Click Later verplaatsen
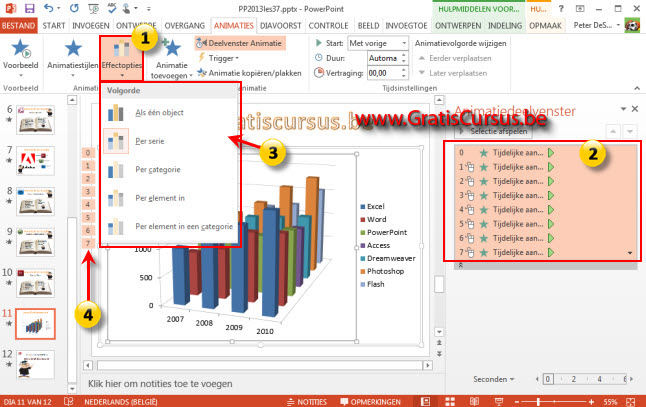The width and height of the screenshot is (646, 407). [x=452, y=73]
